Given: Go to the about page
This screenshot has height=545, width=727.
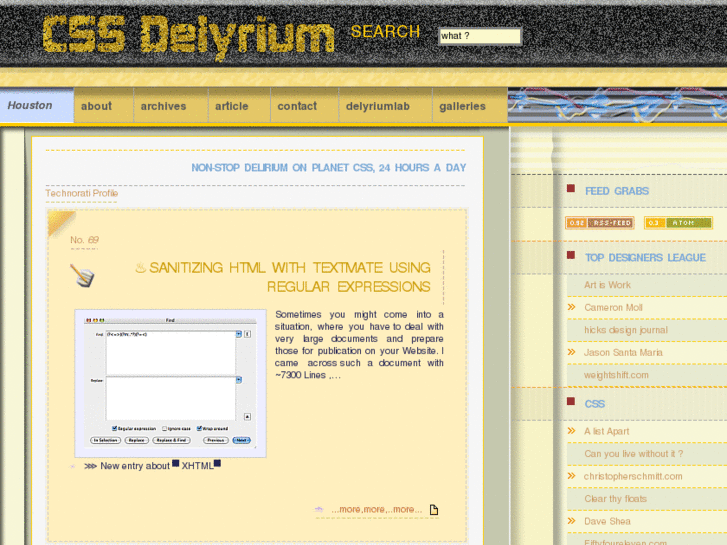Looking at the screenshot, I should click(x=104, y=106).
